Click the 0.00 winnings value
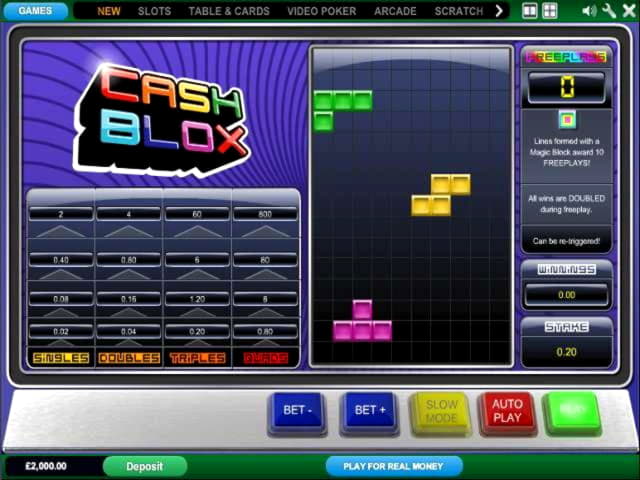The height and width of the screenshot is (480, 640). [x=567, y=295]
